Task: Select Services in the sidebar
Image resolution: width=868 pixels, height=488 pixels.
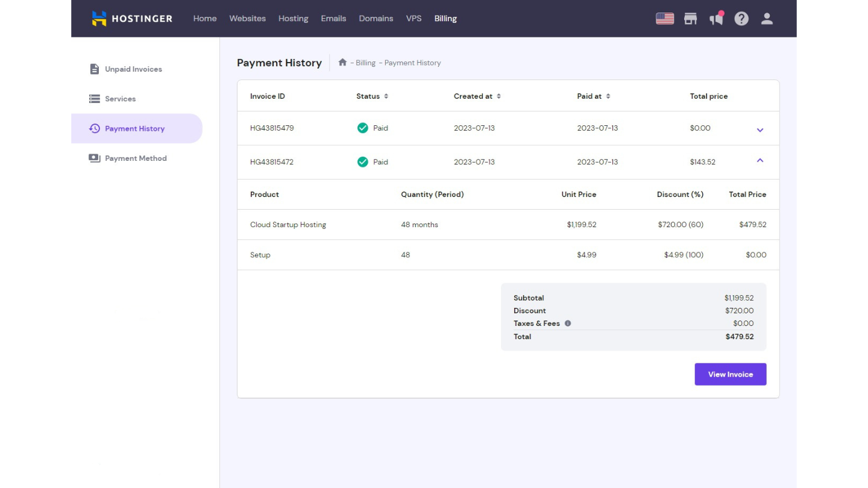Action: (x=120, y=99)
